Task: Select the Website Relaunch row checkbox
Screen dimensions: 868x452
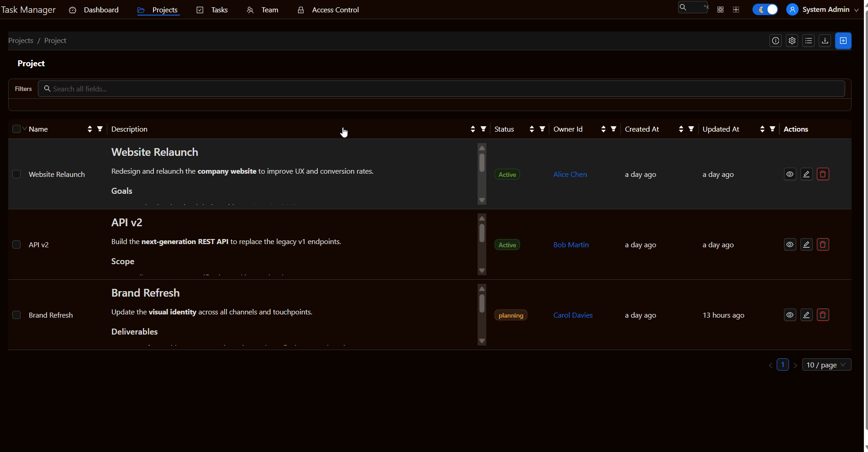Action: [16, 174]
